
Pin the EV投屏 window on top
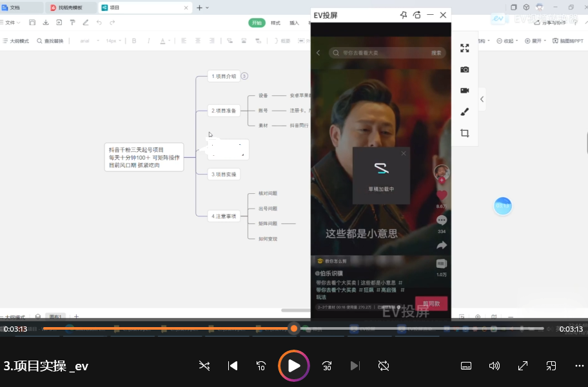pyautogui.click(x=404, y=15)
